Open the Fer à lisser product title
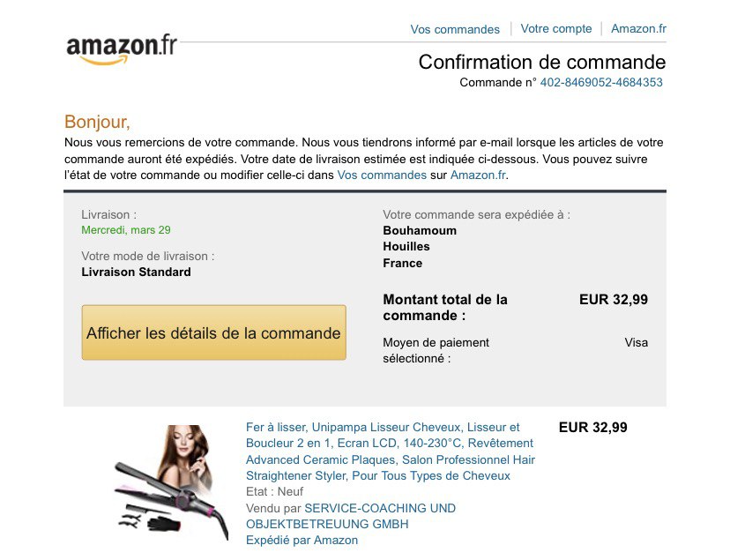Screen dimensions: 730x560 [x=390, y=452]
